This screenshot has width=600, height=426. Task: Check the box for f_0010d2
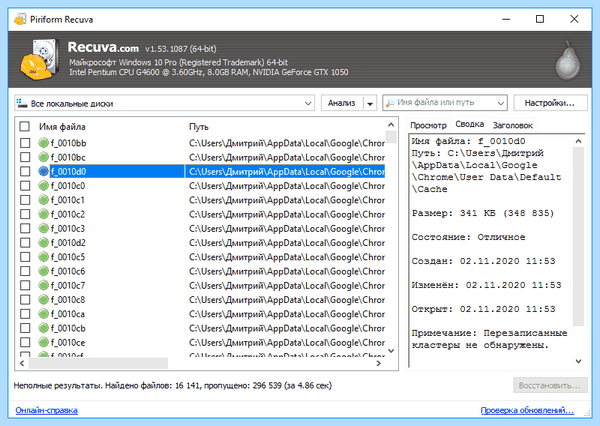[x=25, y=243]
